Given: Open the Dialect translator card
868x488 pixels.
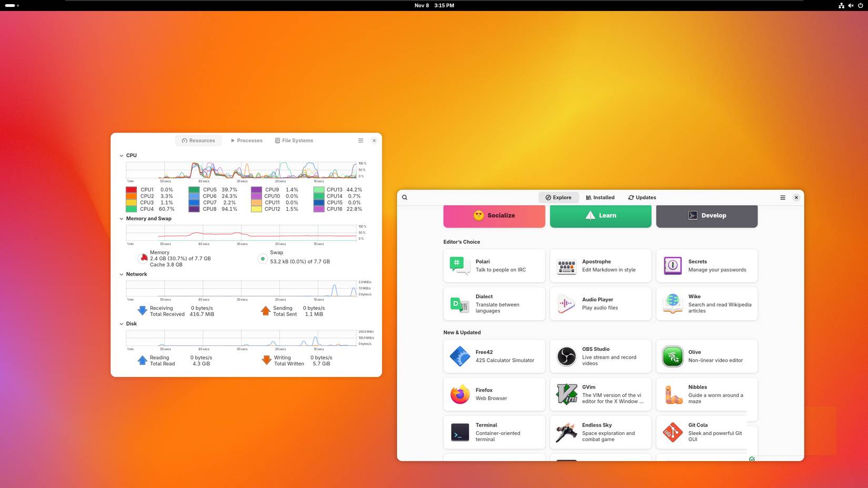Looking at the screenshot, I should click(494, 303).
